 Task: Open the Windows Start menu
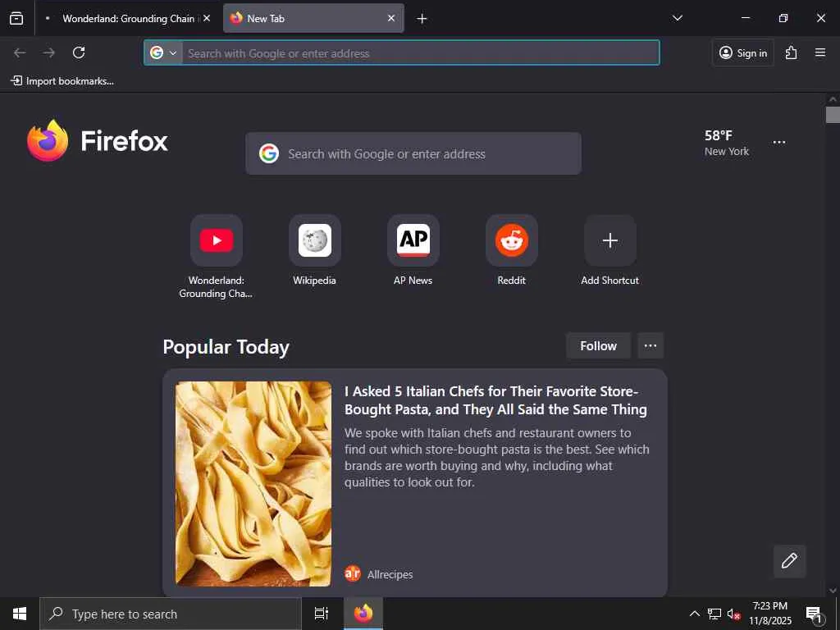coord(20,614)
